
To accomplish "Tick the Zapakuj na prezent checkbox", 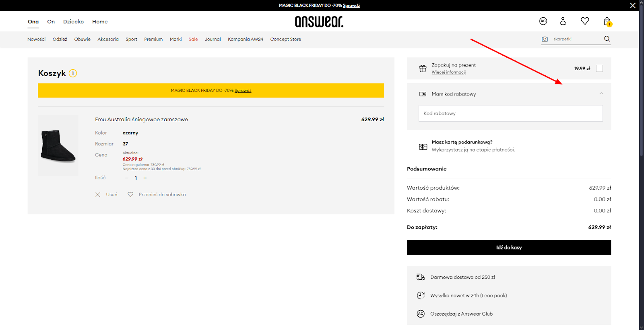I will [x=599, y=68].
